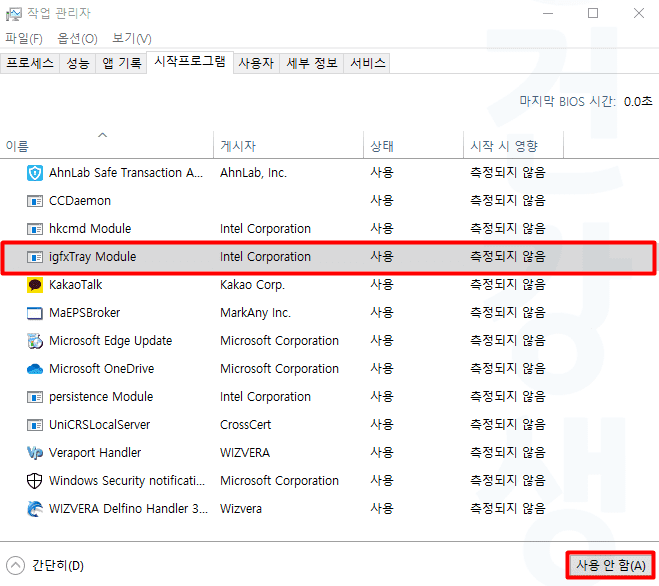The image size is (659, 586).
Task: Click publisher MarkAny Inc.
Action: 256,313
